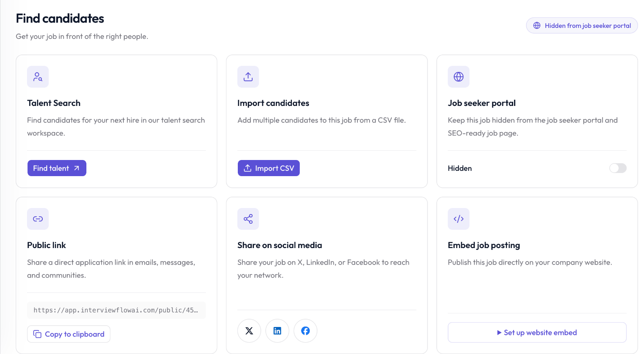Viewport: 644px width, 354px height.
Task: Click 'Find candidates for your next hire' description
Action: point(116,127)
